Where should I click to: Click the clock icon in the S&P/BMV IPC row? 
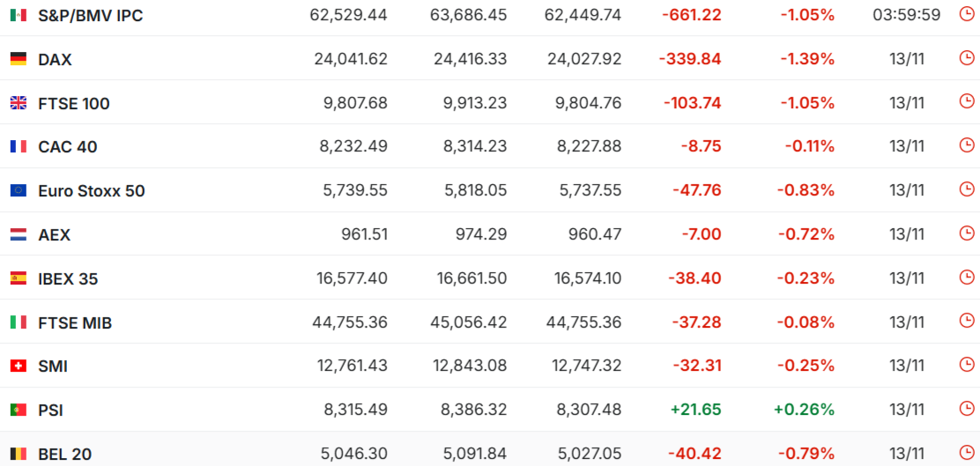coord(966,14)
